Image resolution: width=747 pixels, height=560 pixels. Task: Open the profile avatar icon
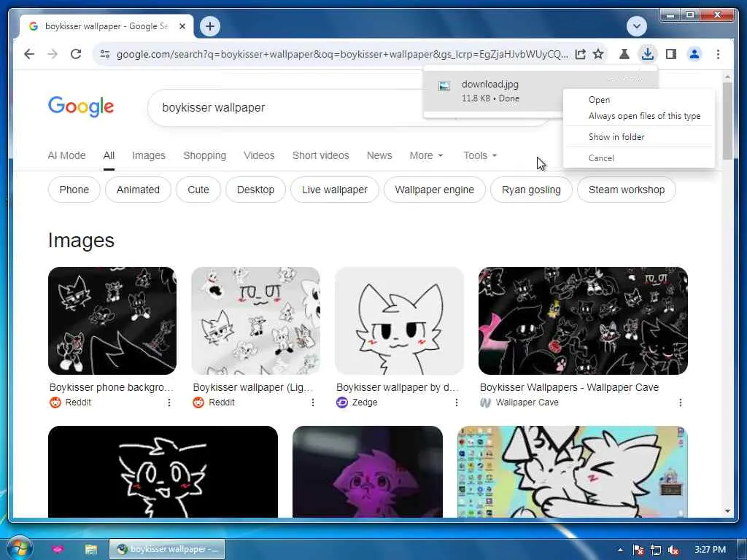coord(694,54)
